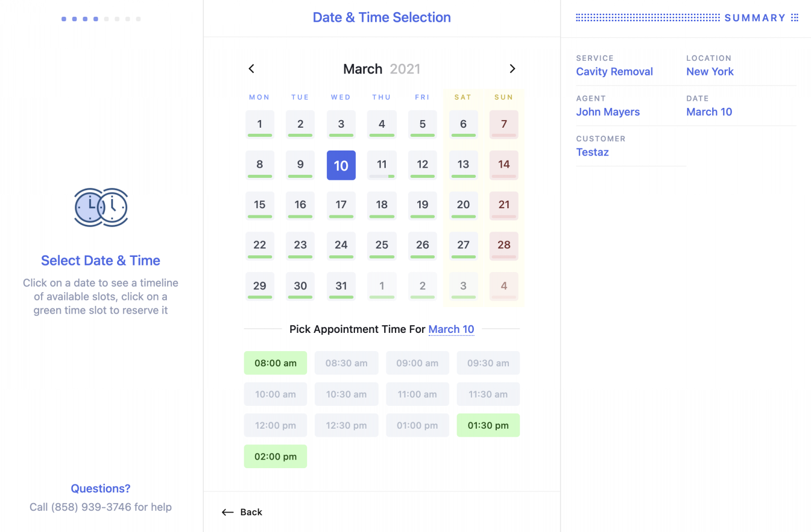This screenshot has height=532, width=811.
Task: Switch to the SUMMARY panel header
Action: pyautogui.click(x=756, y=18)
